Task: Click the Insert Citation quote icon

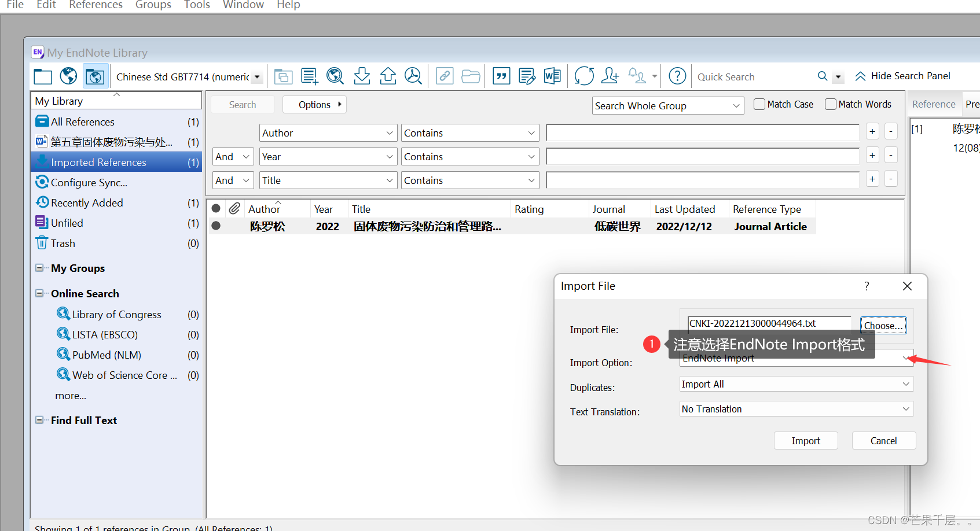Action: coord(501,76)
